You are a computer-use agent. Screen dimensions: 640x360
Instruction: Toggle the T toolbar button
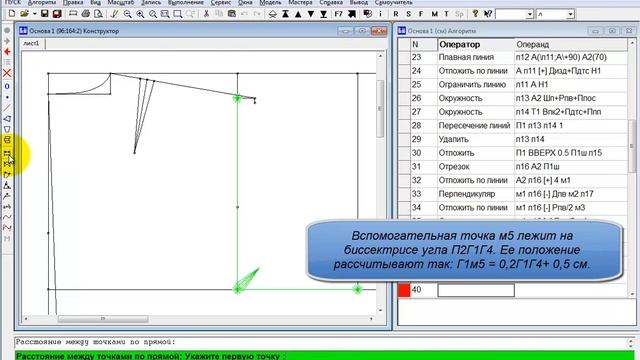coord(446,14)
